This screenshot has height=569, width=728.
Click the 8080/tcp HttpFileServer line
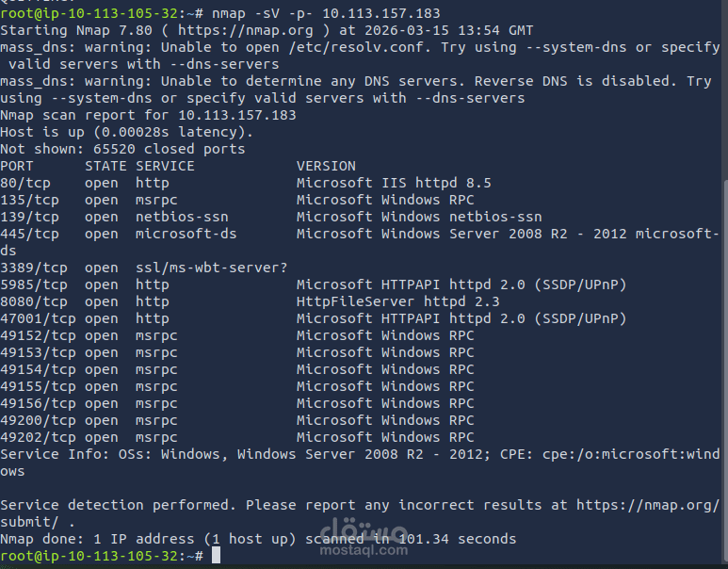tap(250, 301)
